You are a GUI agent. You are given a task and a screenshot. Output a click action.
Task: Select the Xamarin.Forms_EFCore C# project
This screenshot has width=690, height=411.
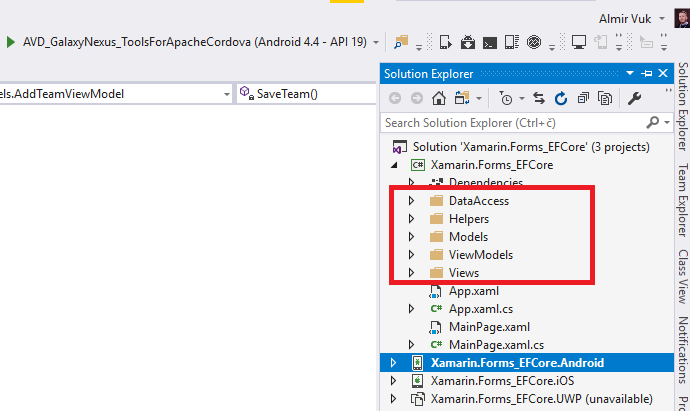pyautogui.click(x=492, y=165)
